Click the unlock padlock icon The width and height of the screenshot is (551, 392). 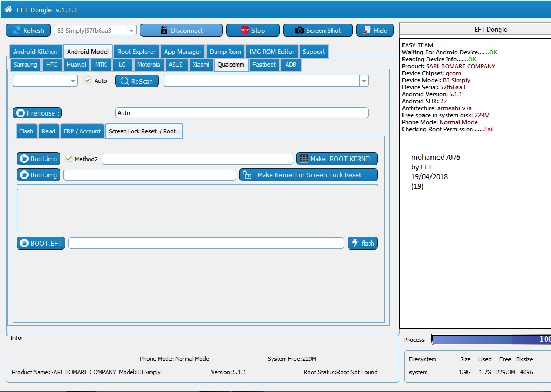click(247, 175)
